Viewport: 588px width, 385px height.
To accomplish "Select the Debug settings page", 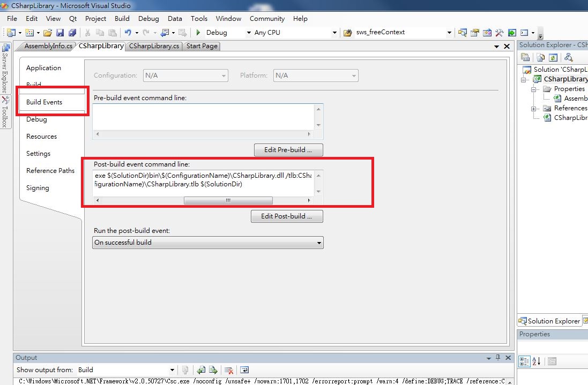I will coord(36,120).
